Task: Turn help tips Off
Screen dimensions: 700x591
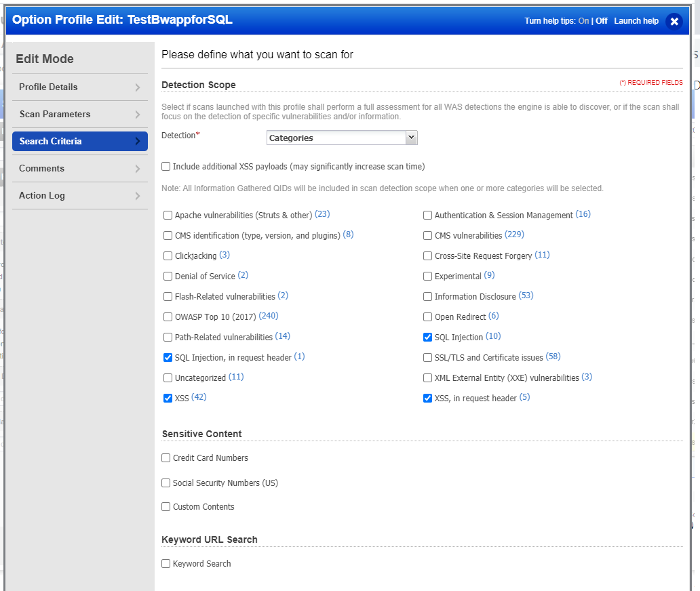Action: [602, 21]
